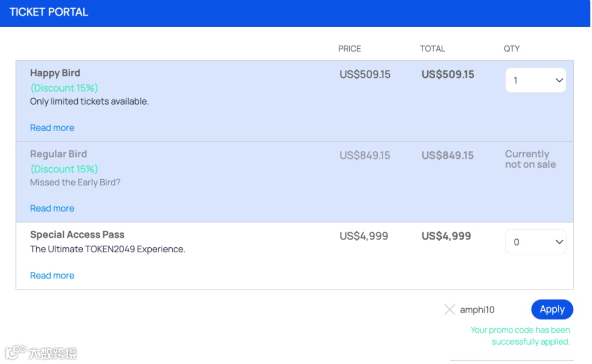Clear the promo code with X icon
This screenshot has height=364, width=592.
449,310
